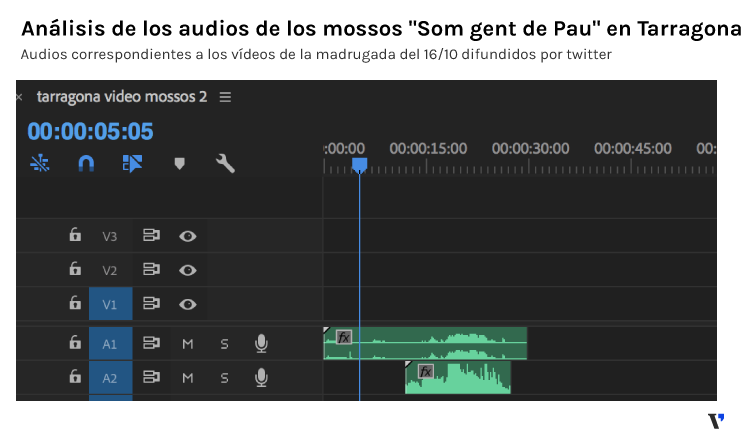Toggle sync lock on track V2
This screenshot has height=446, width=750.
click(x=151, y=270)
